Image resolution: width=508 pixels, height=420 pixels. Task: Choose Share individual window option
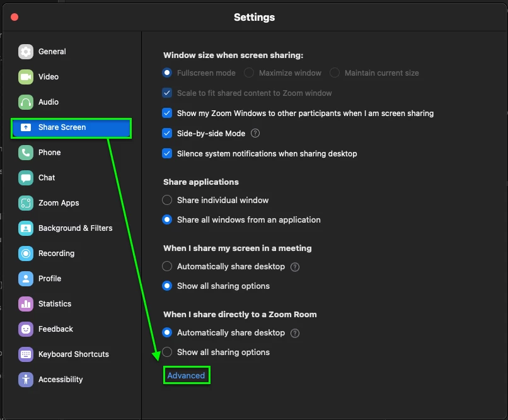(x=167, y=200)
